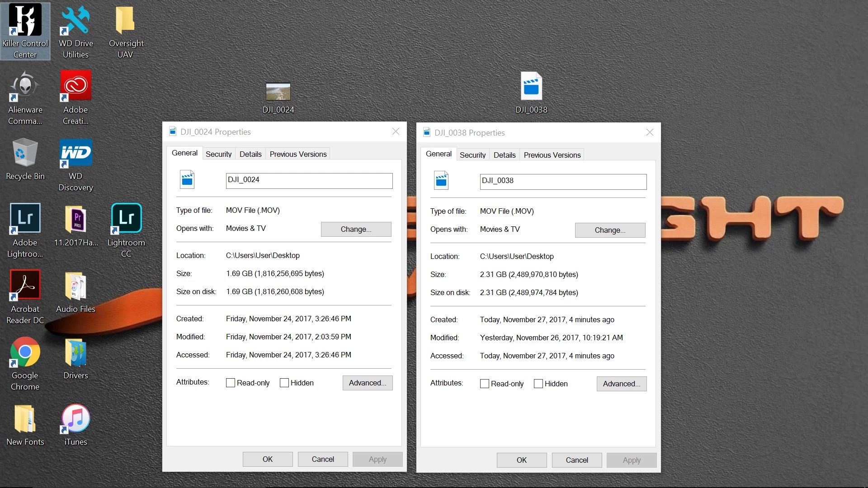Screen dimensions: 868x488
Task: Click the DJI_0038 filename text field
Action: tap(563, 181)
